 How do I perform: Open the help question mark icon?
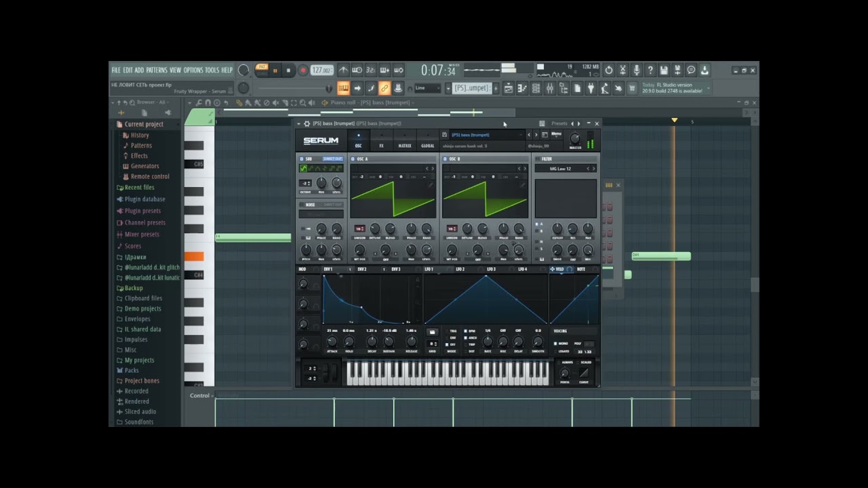[x=650, y=70]
